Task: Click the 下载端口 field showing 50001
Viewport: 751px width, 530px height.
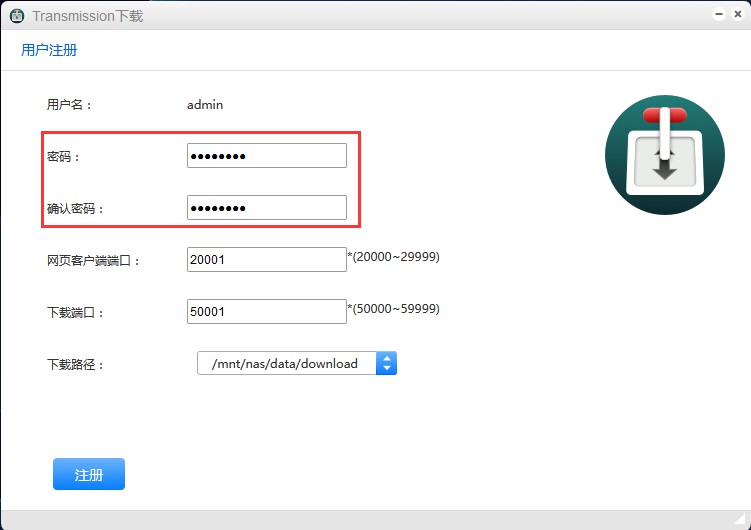Action: pos(266,312)
